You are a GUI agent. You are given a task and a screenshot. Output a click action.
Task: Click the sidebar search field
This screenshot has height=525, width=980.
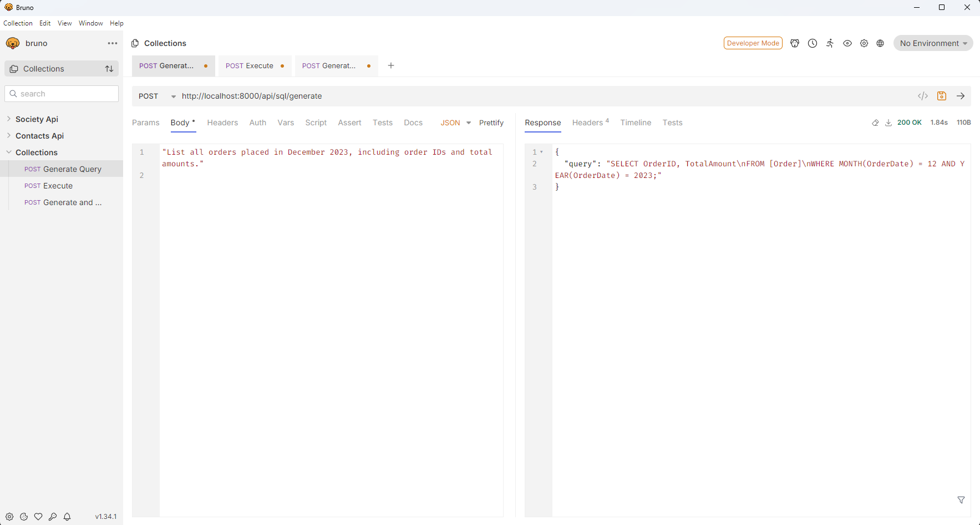coord(61,93)
